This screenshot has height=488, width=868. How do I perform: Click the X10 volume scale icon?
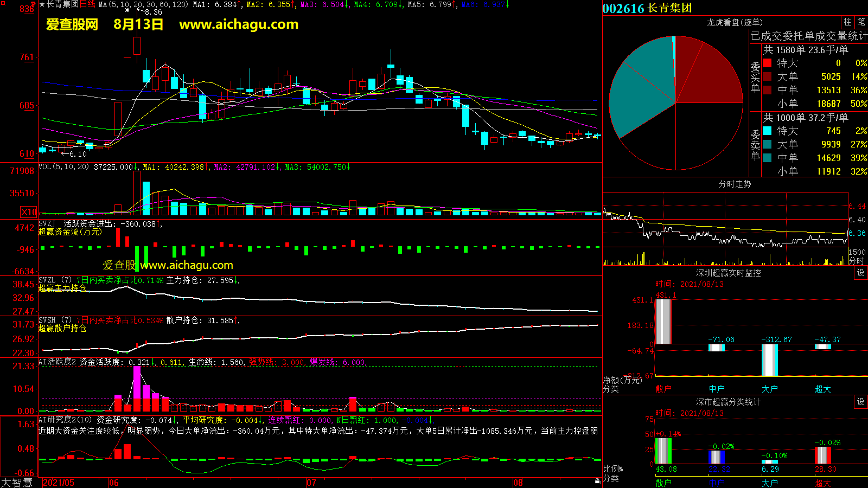[x=29, y=212]
